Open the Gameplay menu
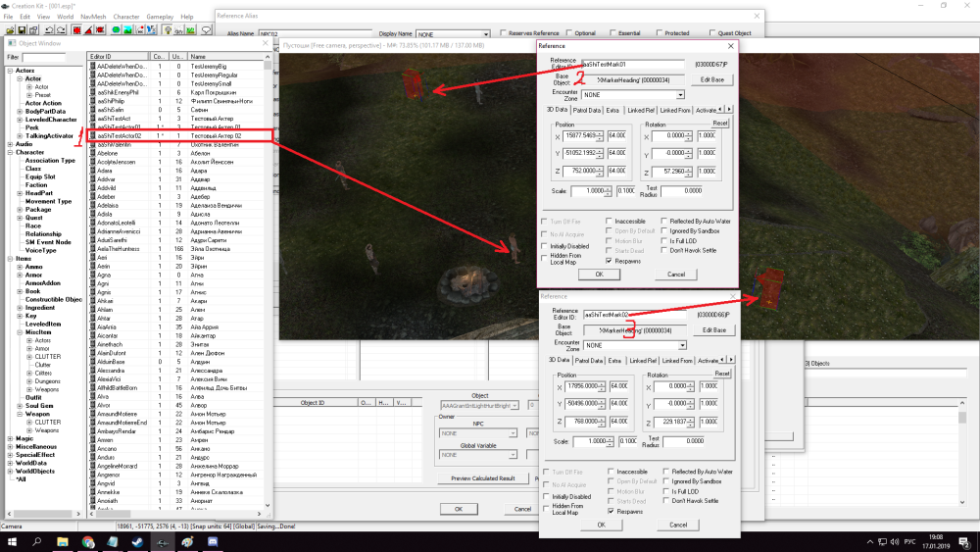This screenshot has width=980, height=552. [160, 17]
